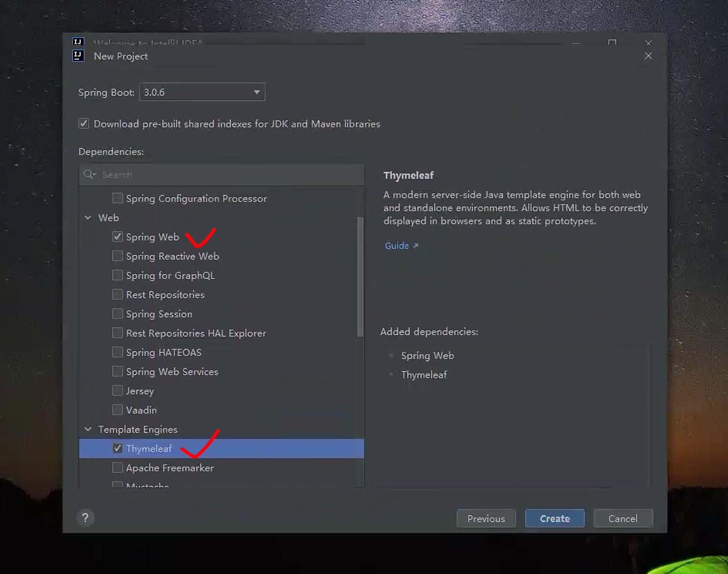The height and width of the screenshot is (574, 728).
Task: Remove Thymeleaf from added dependencies
Action: point(391,375)
